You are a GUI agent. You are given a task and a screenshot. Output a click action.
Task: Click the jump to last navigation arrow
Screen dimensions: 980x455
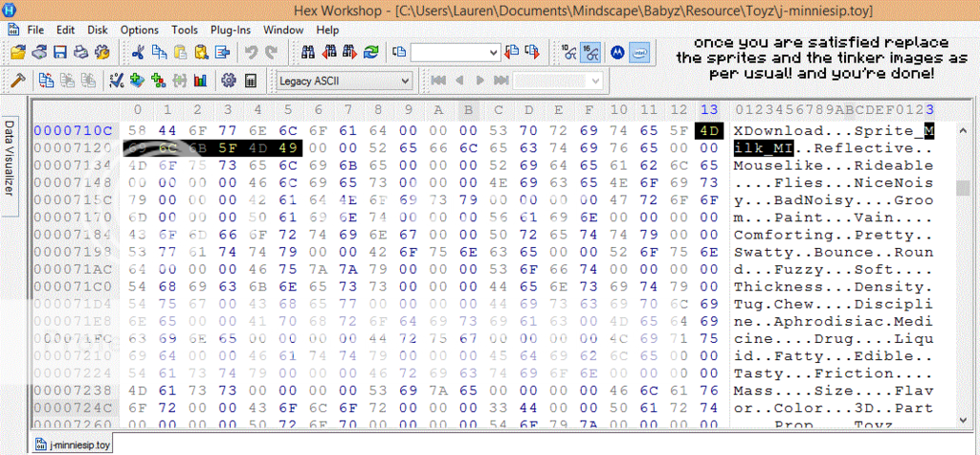click(501, 80)
